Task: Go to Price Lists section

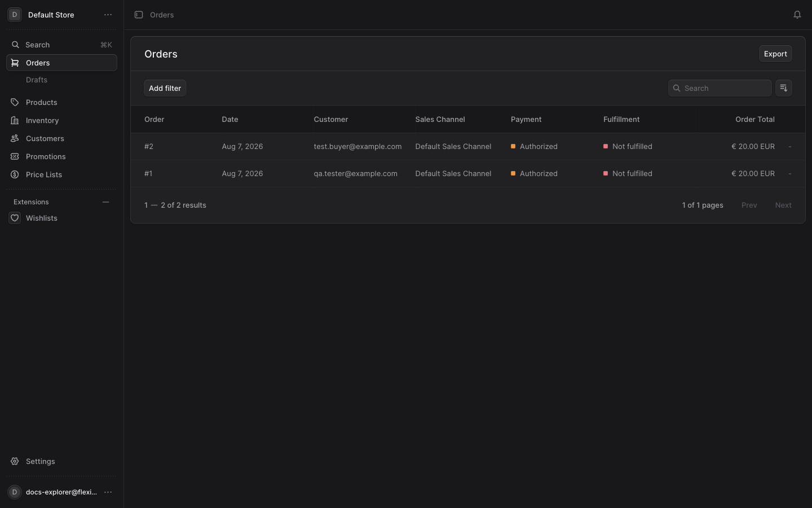Action: coord(61,174)
